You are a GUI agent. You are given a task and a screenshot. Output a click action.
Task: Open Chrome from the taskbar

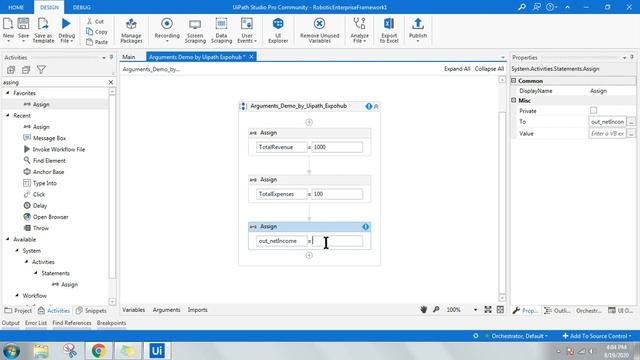point(98,351)
